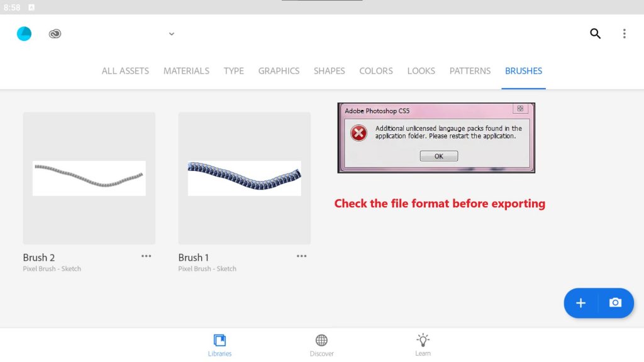Select the BRUSHES tab

coord(524,71)
